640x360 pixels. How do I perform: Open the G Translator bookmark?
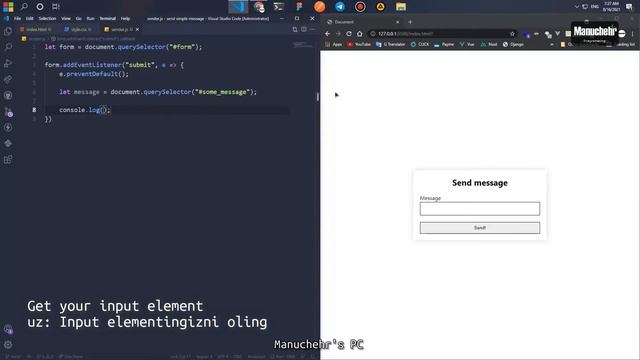click(391, 44)
